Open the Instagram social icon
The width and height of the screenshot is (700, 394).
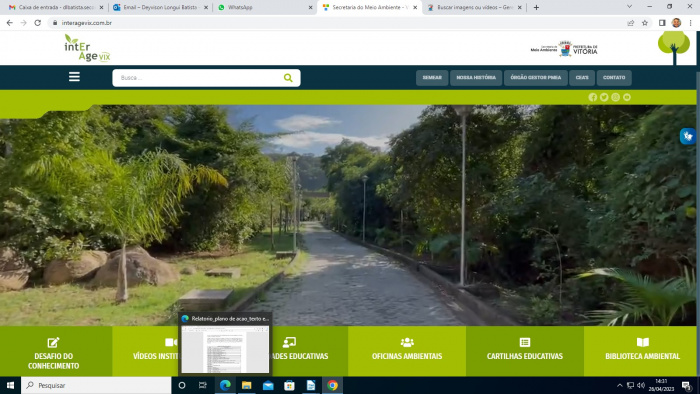[x=615, y=97]
